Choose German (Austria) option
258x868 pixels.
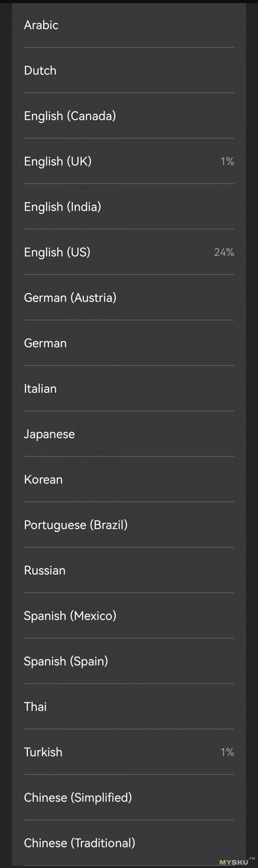pos(129,297)
